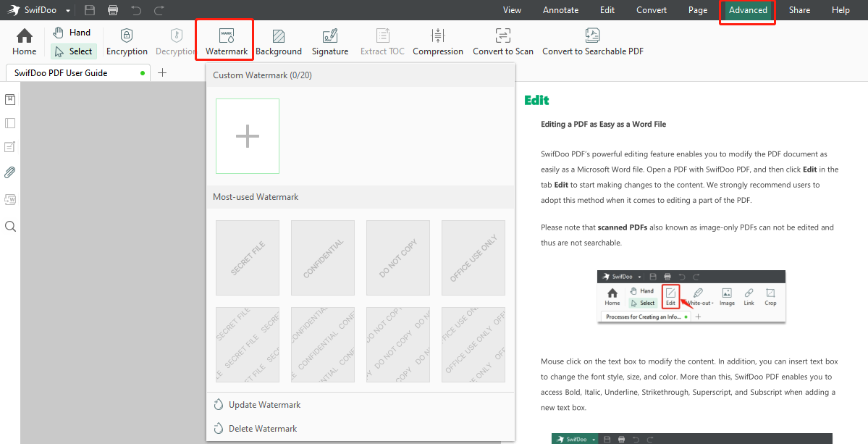Select the Advanced tab
This screenshot has height=444, width=868.
[x=748, y=10]
